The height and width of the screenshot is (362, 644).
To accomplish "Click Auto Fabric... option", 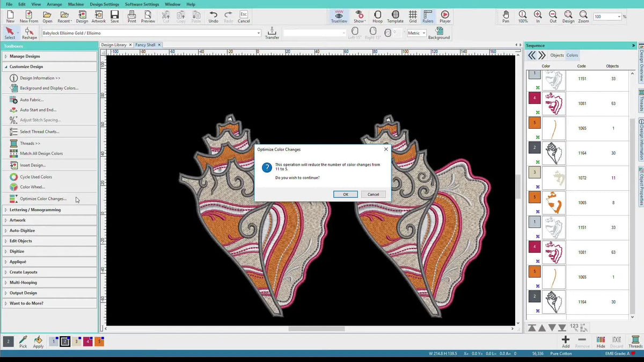I will (x=32, y=100).
